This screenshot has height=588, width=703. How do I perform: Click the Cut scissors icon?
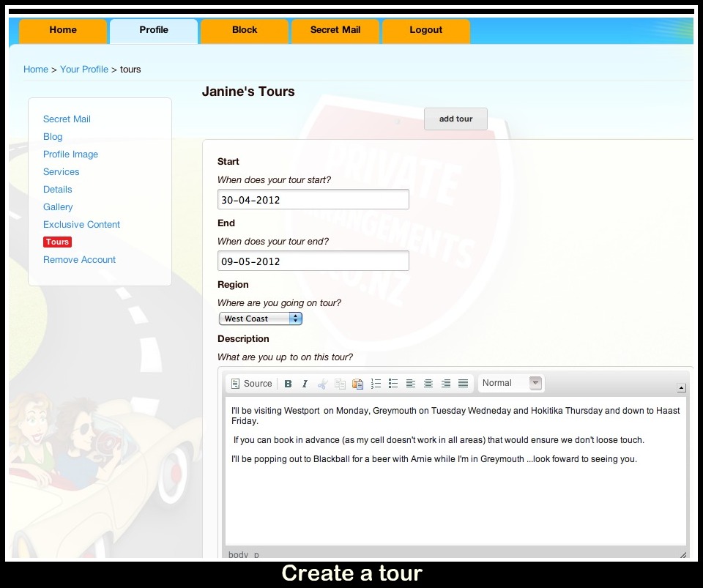(322, 384)
